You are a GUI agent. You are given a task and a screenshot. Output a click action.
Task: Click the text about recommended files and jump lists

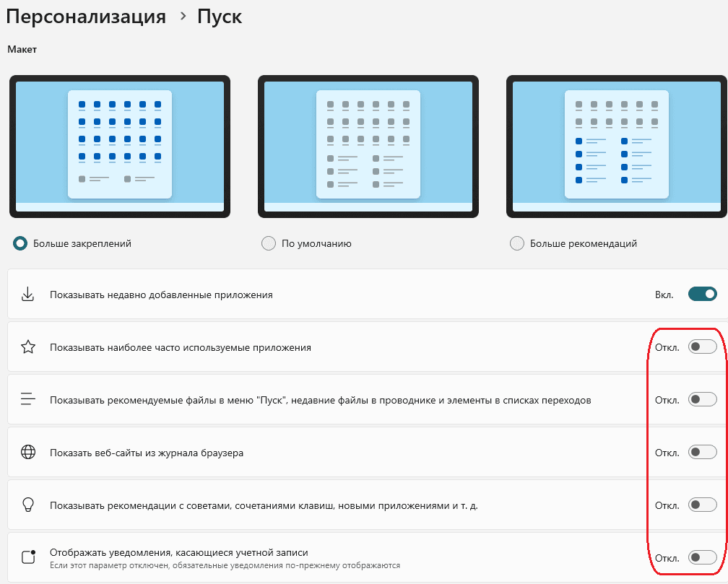321,400
